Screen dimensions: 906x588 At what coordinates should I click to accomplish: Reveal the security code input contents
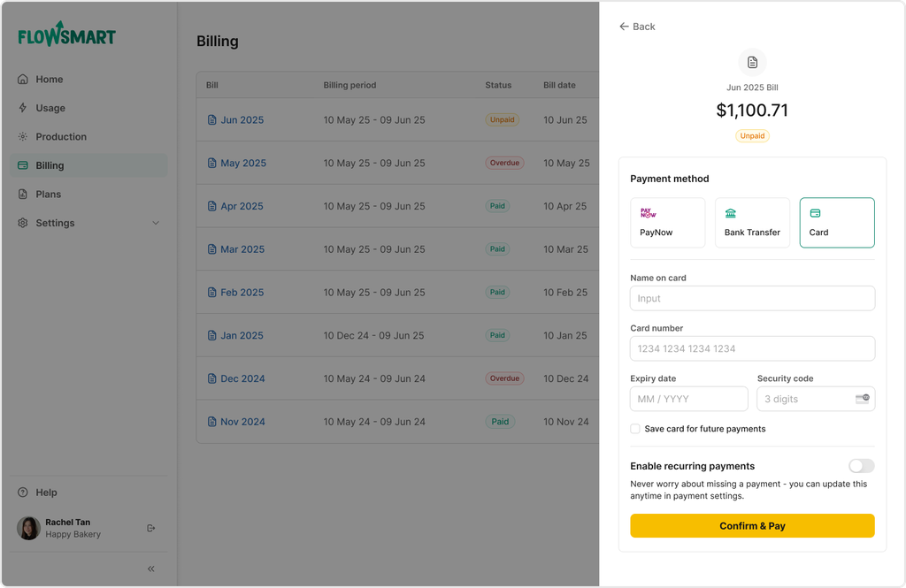point(863,399)
